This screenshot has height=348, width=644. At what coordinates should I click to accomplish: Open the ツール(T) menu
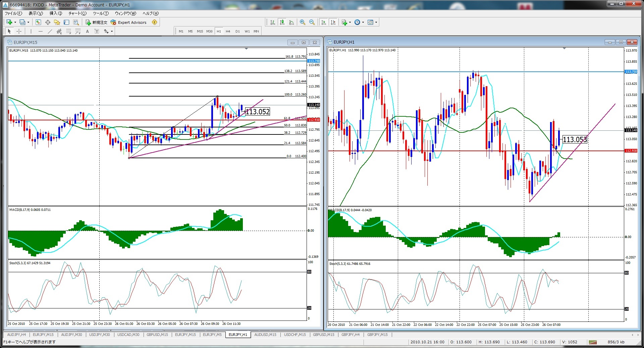click(x=101, y=13)
